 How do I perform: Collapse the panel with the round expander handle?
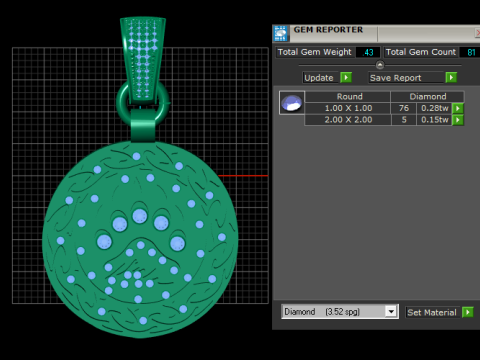pos(380,65)
